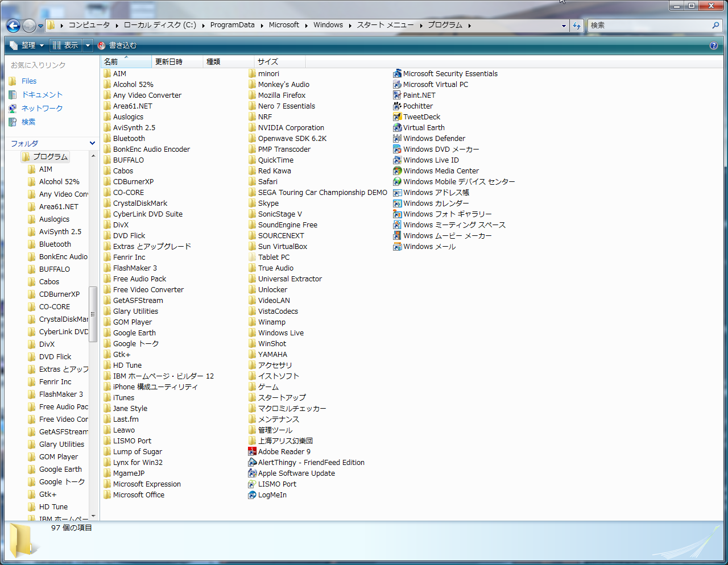Screen dimensions: 728x565
Task: Click inside the 検索 search field
Action: 648,26
